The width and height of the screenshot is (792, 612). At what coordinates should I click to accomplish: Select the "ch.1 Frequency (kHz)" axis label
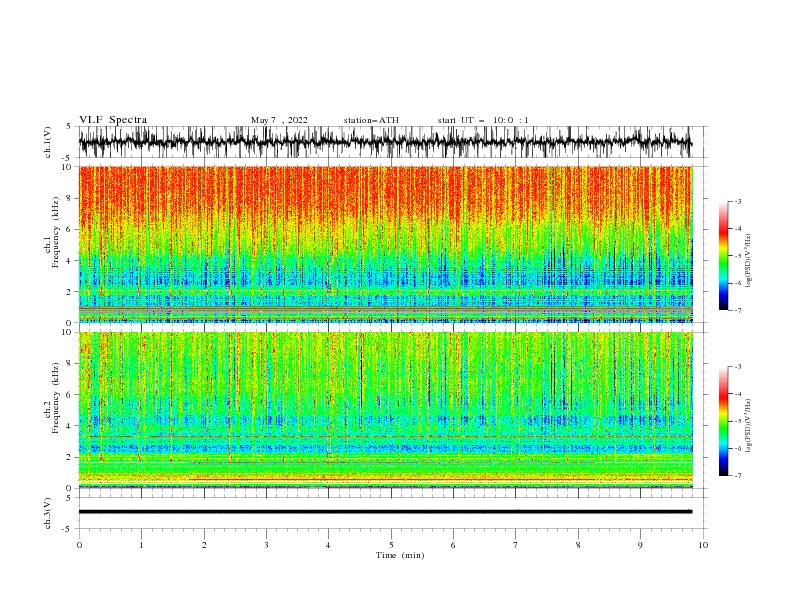click(x=52, y=233)
